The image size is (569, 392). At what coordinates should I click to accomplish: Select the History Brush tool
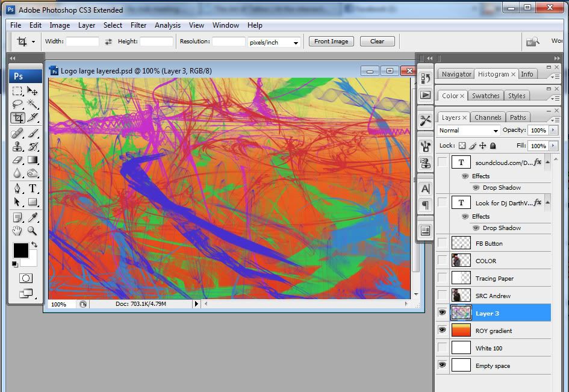coord(33,147)
